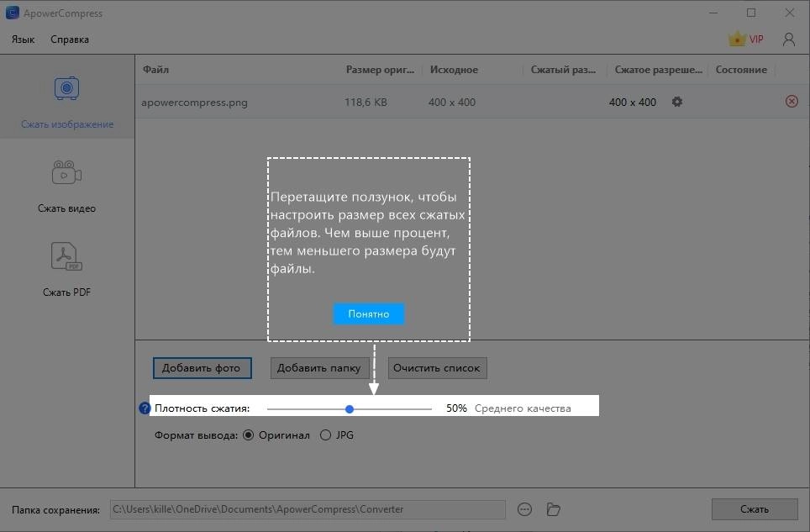The width and height of the screenshot is (810, 532).
Task: Open resolution settings gear for apowercompress.png
Action: click(x=676, y=102)
